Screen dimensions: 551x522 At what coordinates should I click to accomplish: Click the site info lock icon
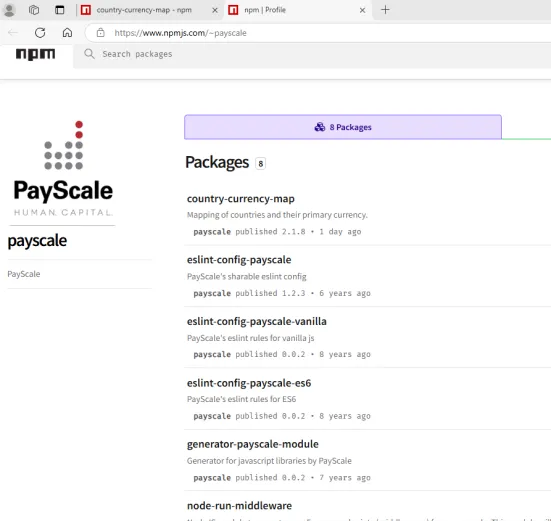pyautogui.click(x=101, y=33)
